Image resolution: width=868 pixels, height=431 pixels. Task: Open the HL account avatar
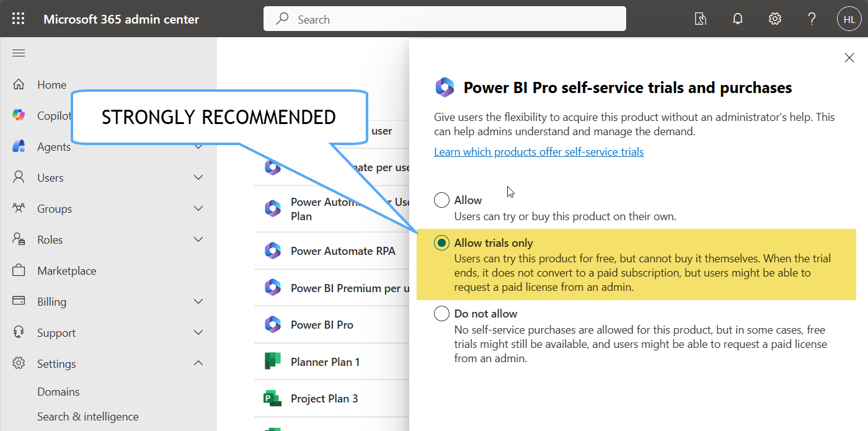[x=849, y=19]
